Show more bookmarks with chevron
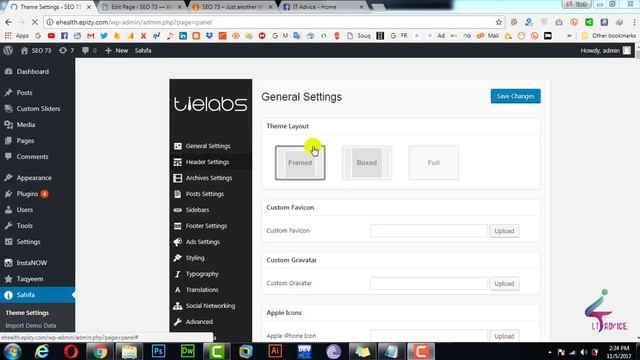The width and height of the screenshot is (640, 360). [x=569, y=36]
